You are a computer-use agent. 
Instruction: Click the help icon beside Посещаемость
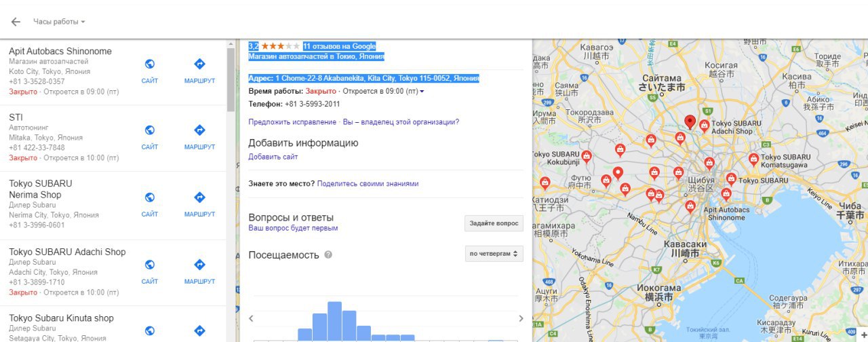tap(328, 255)
